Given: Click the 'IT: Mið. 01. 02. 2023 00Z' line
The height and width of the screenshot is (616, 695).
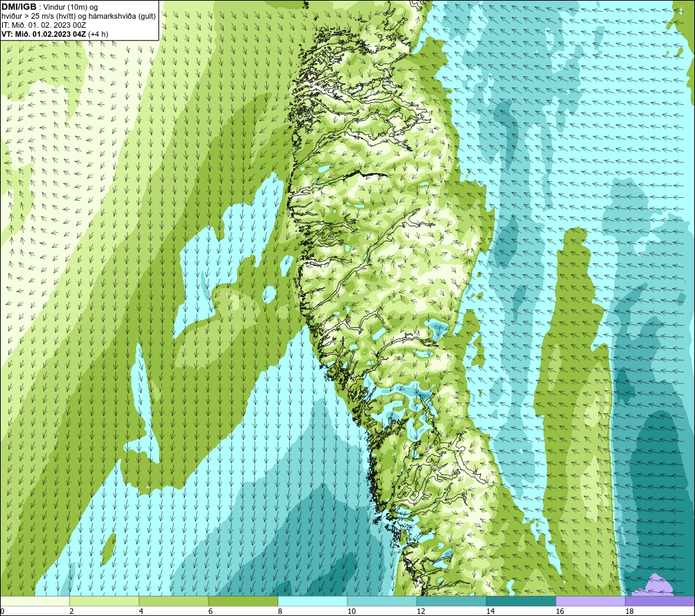Looking at the screenshot, I should tap(43, 25).
